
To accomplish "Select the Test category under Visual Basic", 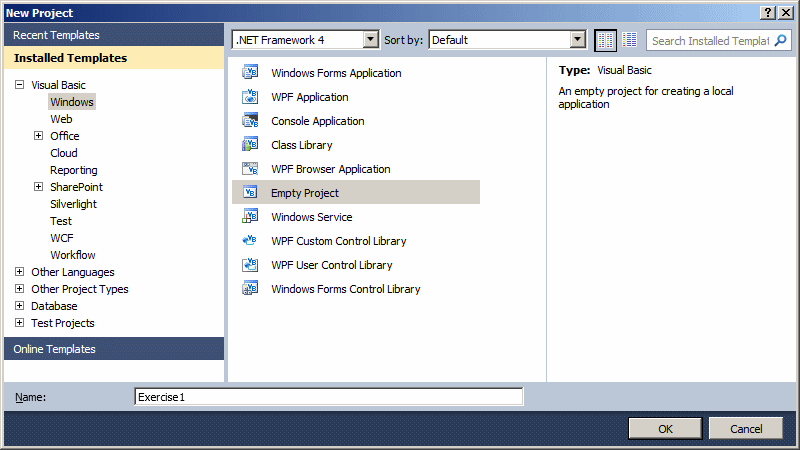I will click(x=61, y=221).
